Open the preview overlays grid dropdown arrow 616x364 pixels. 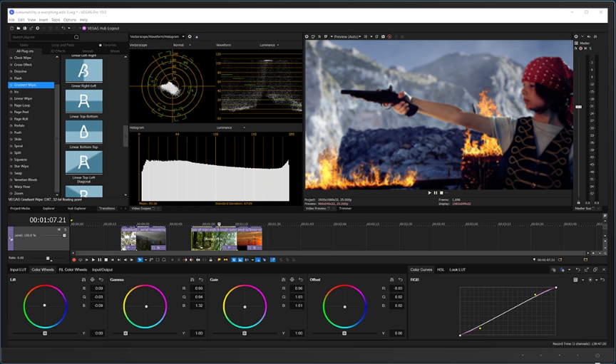point(371,36)
